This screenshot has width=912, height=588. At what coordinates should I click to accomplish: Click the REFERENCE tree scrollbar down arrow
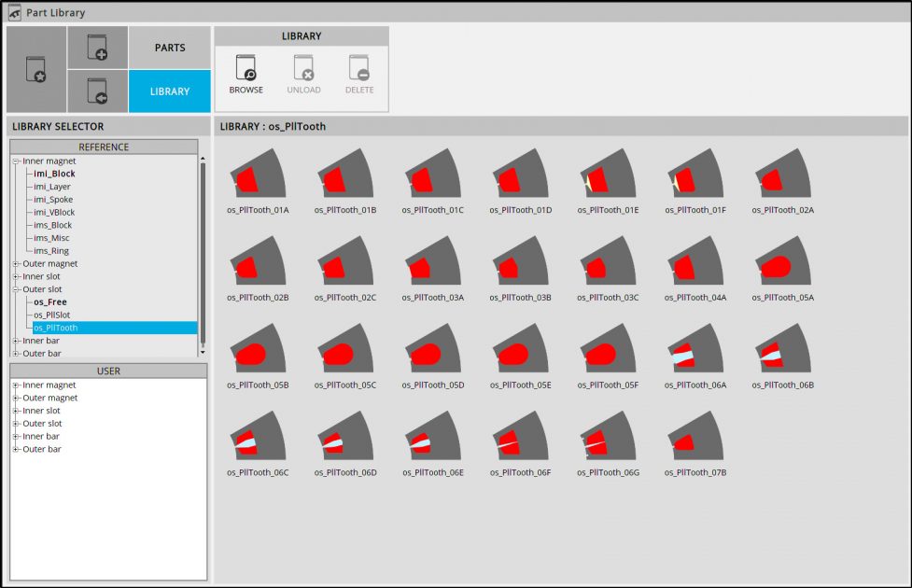click(203, 353)
